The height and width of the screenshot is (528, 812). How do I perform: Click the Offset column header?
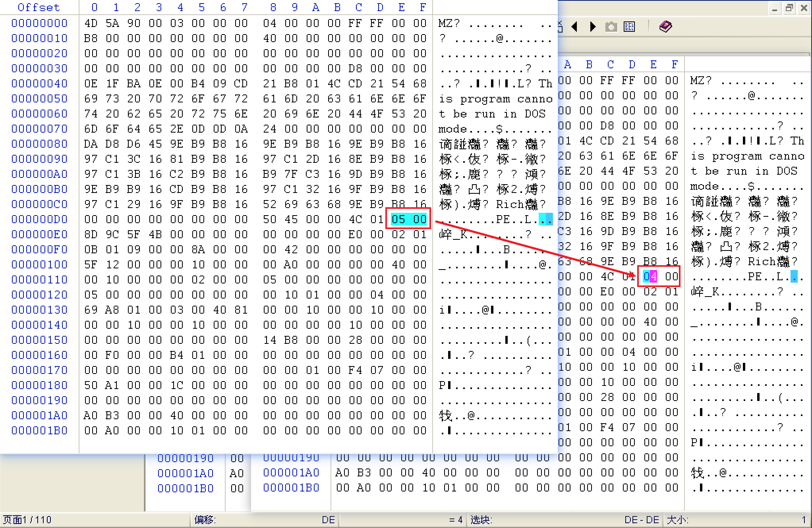(39, 7)
